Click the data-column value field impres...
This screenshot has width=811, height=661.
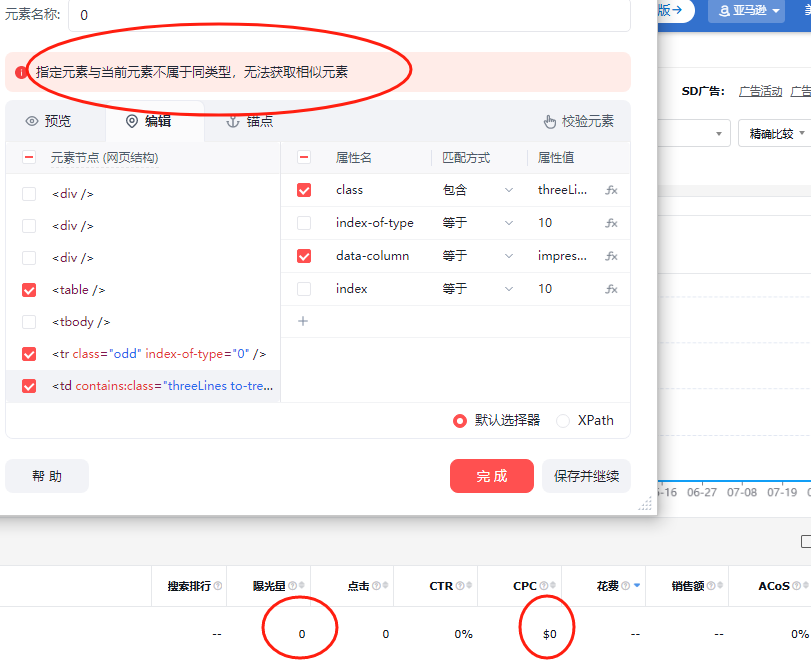(562, 256)
